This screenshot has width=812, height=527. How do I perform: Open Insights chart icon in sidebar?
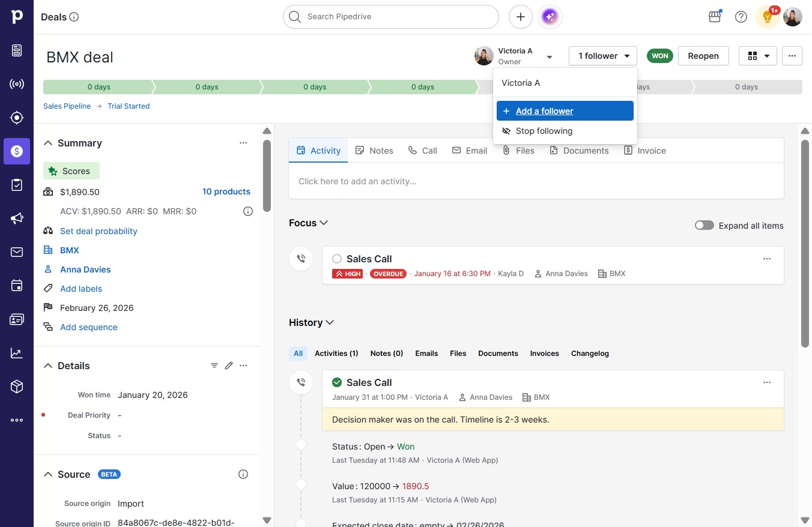pos(17,353)
